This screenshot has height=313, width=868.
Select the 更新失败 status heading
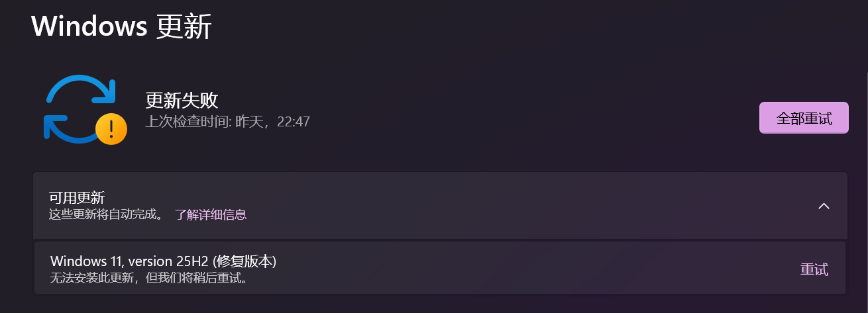tap(182, 101)
